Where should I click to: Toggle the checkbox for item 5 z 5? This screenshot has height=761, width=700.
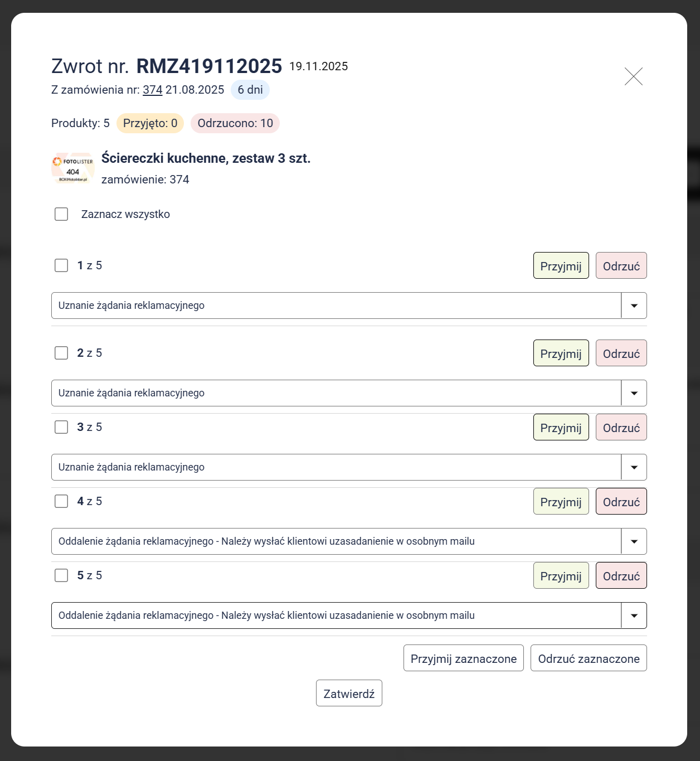pyautogui.click(x=61, y=575)
